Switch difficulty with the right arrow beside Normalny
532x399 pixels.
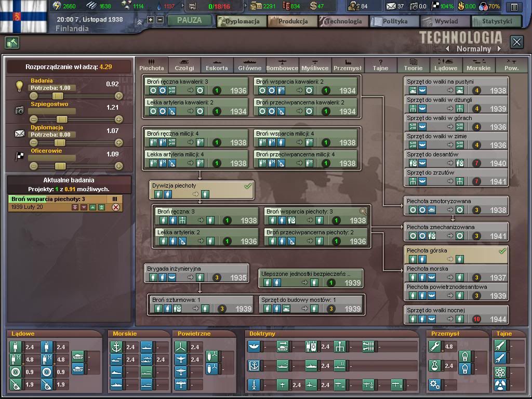(499, 49)
